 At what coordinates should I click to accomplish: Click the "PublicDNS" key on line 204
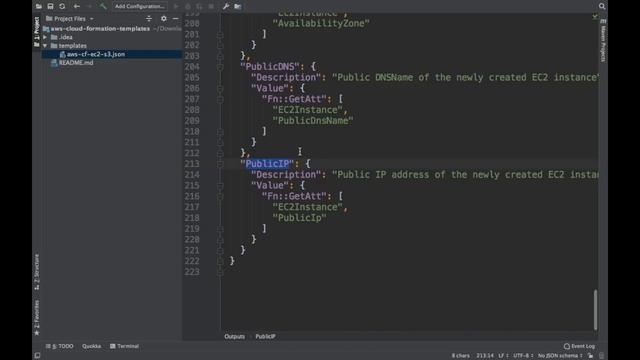click(x=269, y=67)
